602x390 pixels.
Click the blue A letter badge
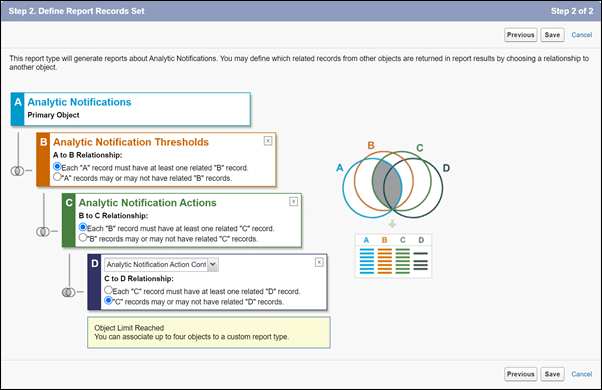coord(18,109)
